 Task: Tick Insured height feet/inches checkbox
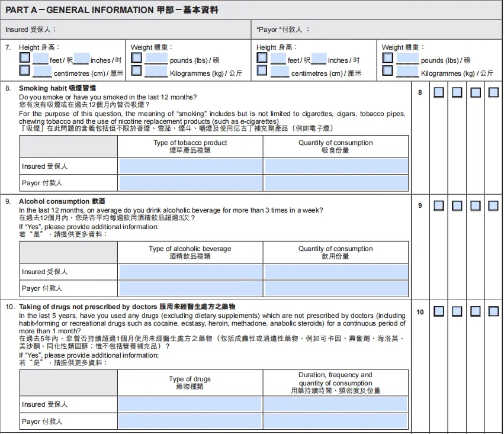click(x=25, y=57)
